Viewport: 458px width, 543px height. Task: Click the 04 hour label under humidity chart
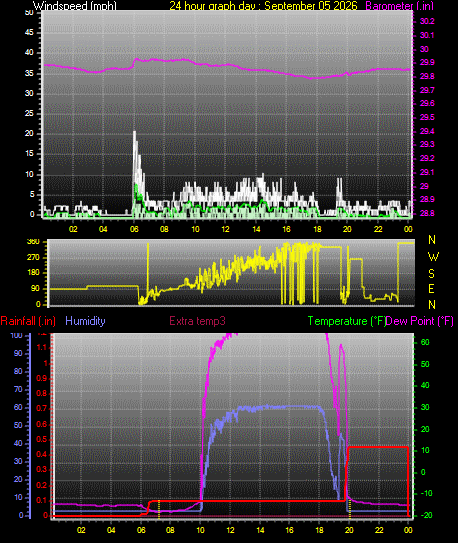pos(111,530)
